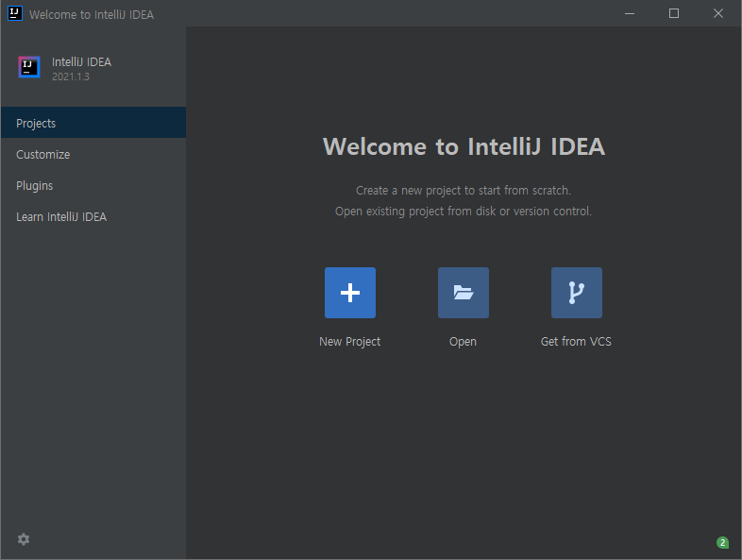Open the green notifications badge
The height and width of the screenshot is (560, 742).
722,542
